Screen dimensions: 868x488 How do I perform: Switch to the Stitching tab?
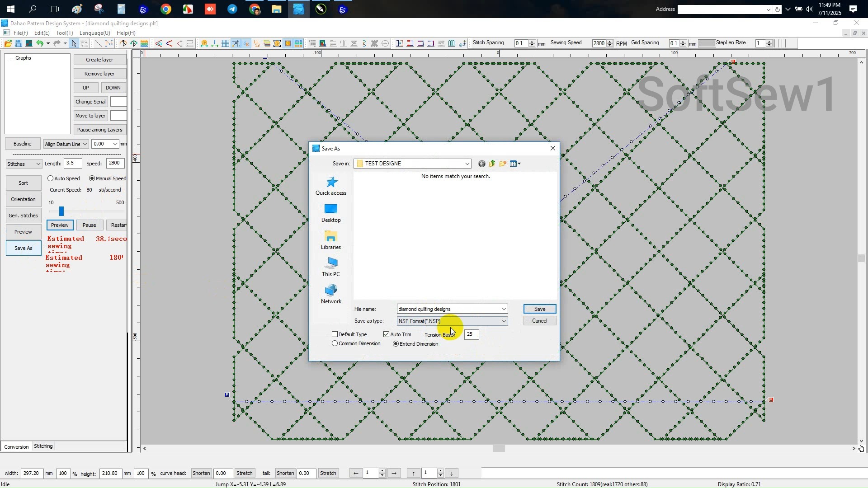pos(43,446)
